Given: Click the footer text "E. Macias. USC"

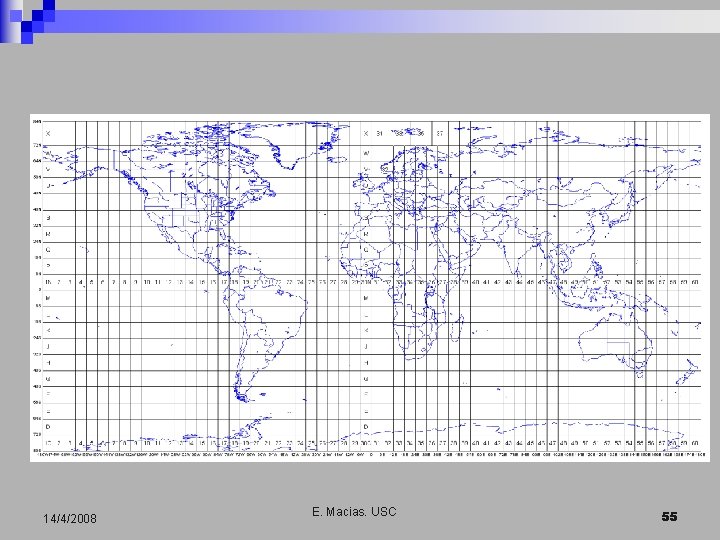Looking at the screenshot, I should (354, 512).
